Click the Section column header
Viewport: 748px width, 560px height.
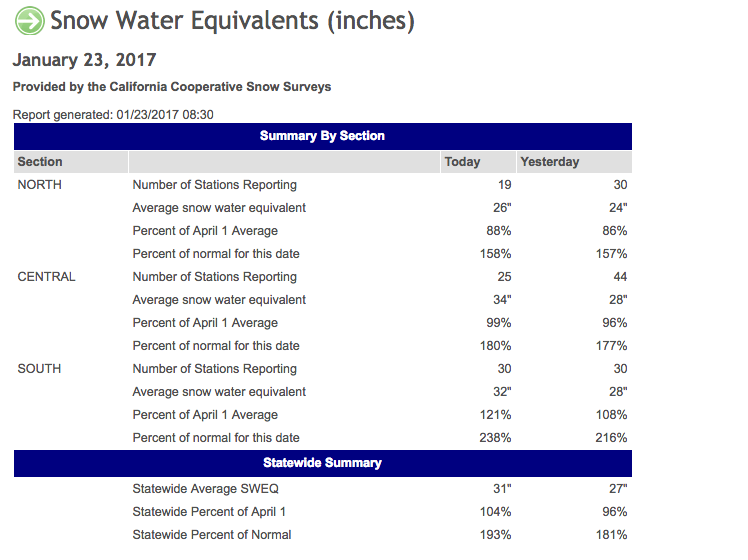pos(40,162)
